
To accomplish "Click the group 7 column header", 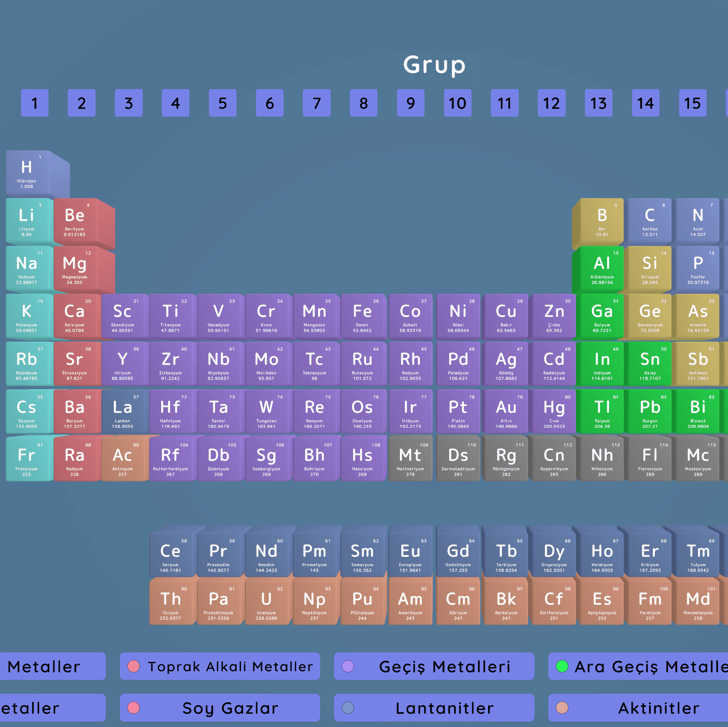I will [x=317, y=103].
